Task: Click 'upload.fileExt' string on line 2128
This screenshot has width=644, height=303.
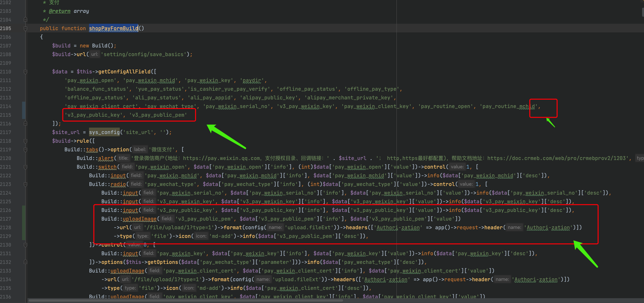Action: tap(309, 228)
